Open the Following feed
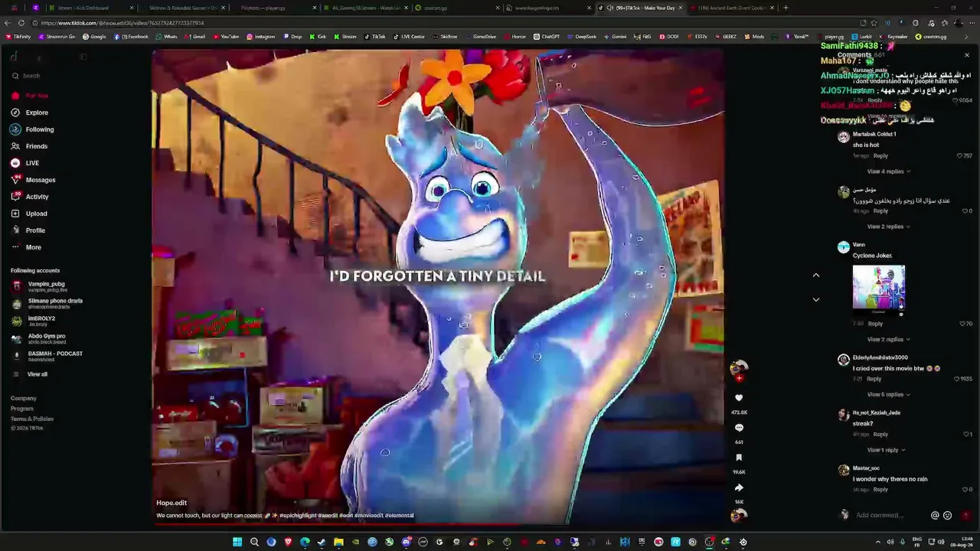This screenshot has height=551, width=980. point(32,129)
